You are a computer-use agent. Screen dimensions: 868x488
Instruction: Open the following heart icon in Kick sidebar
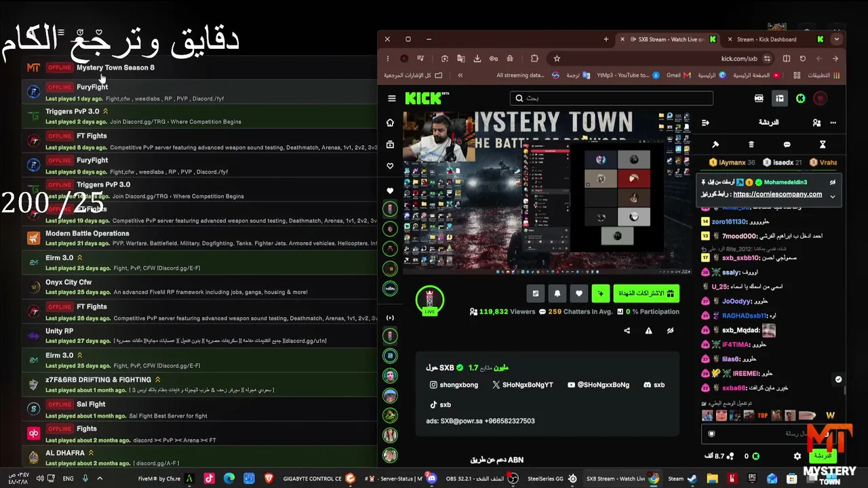click(390, 166)
